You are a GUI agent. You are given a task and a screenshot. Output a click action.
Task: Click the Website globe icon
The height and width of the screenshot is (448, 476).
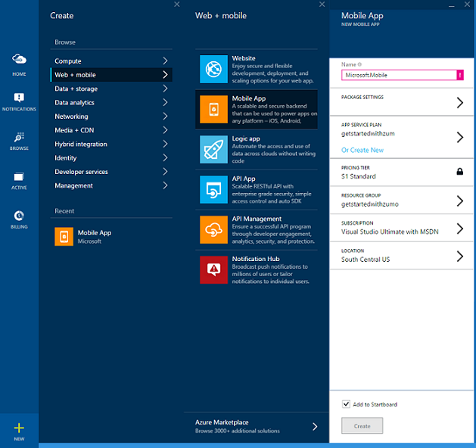click(x=213, y=69)
